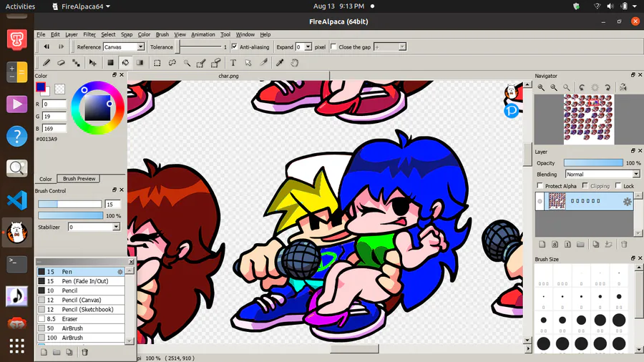The width and height of the screenshot is (644, 362).
Task: Select the Gradient tool
Action: click(140, 63)
